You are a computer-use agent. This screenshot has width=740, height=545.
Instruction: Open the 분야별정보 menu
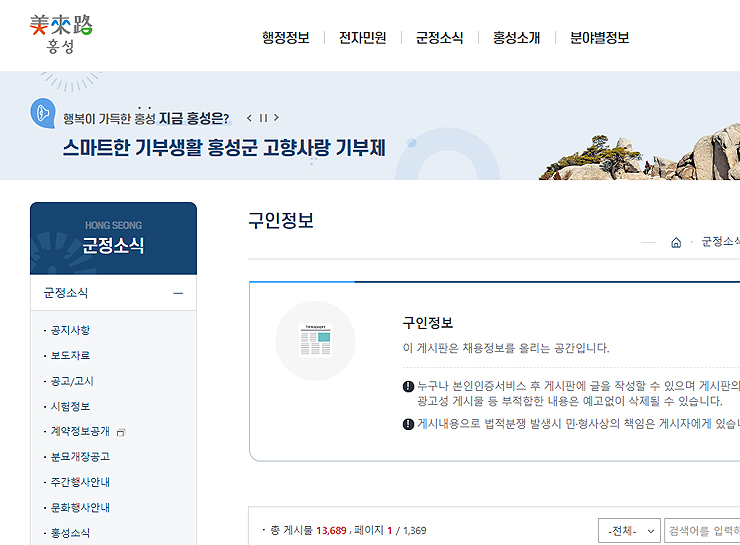point(599,38)
